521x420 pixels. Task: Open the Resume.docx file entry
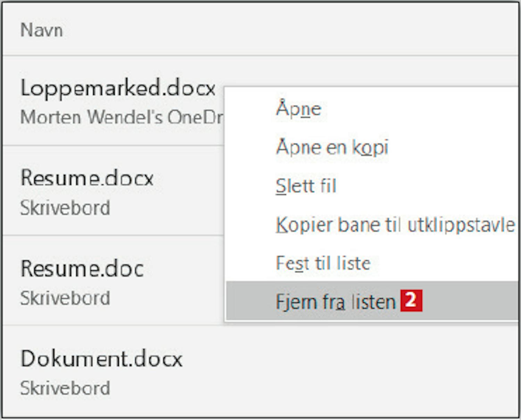coord(87,178)
